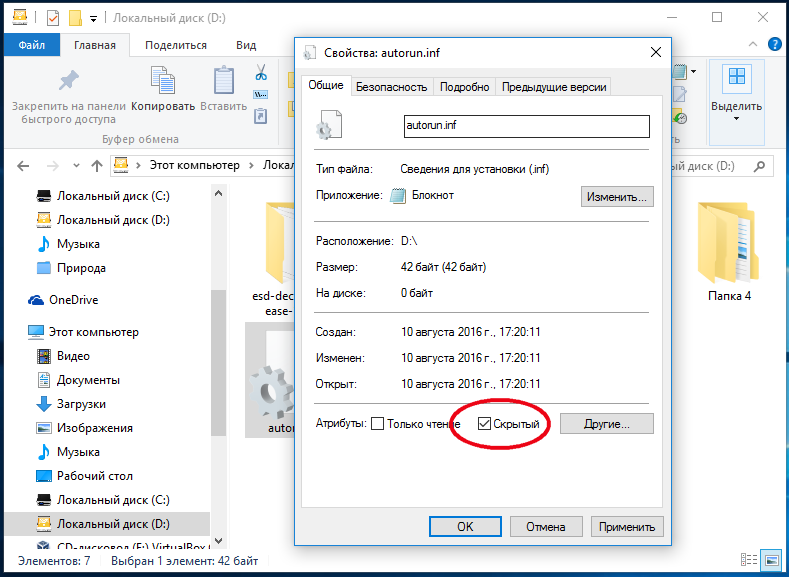Viewport: 789px width, 577px height.
Task: Switch to the Безопасность tab
Action: click(x=391, y=87)
